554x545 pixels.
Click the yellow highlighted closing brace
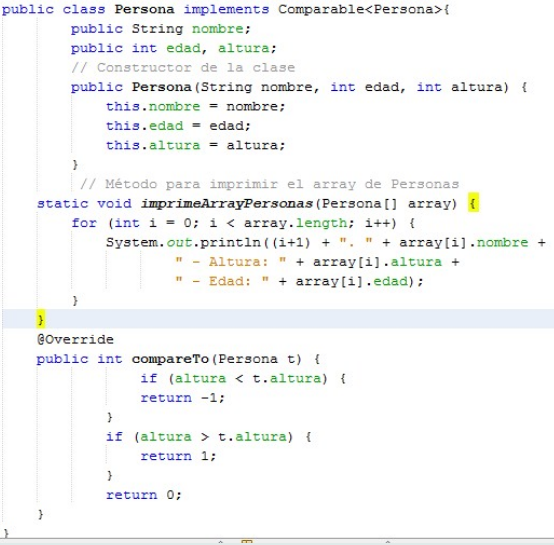point(41,319)
